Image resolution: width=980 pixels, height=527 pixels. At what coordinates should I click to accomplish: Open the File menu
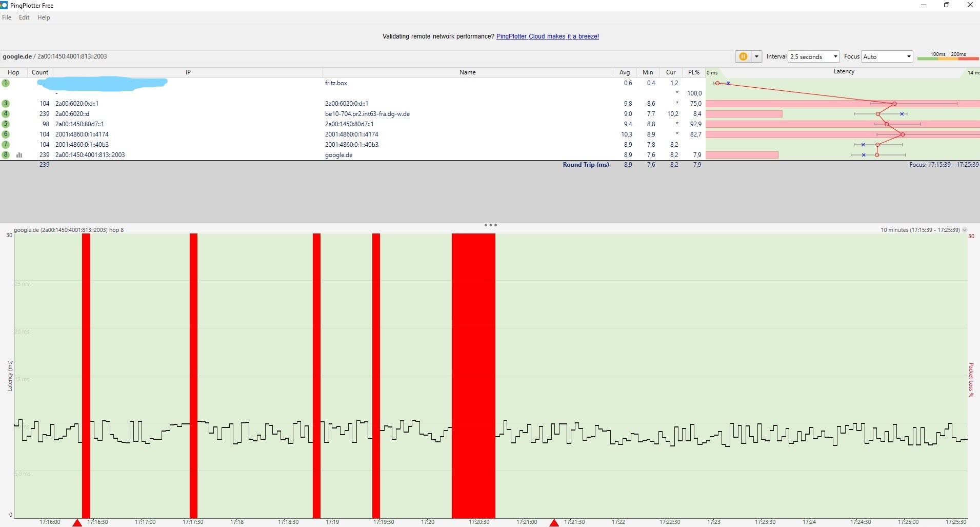(7, 17)
